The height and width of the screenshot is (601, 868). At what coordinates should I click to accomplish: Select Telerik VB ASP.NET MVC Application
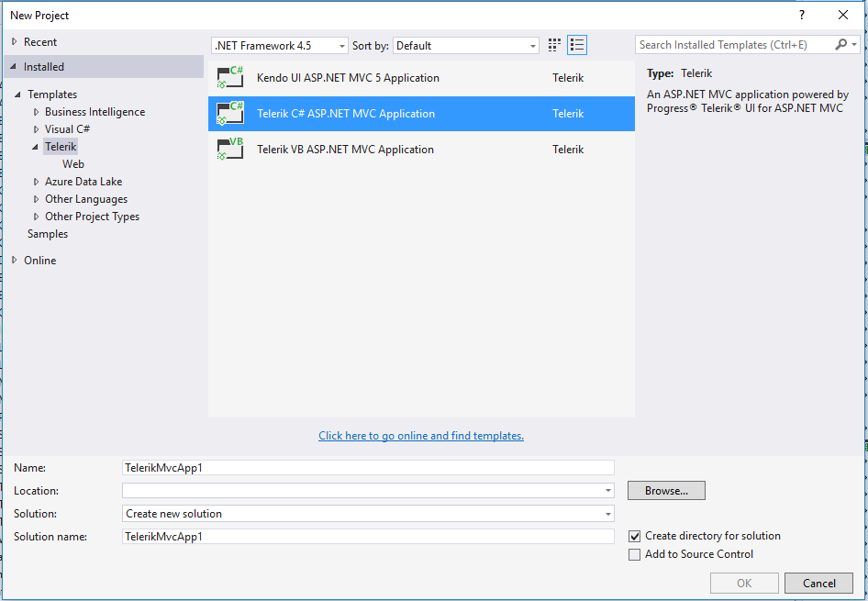(x=421, y=150)
